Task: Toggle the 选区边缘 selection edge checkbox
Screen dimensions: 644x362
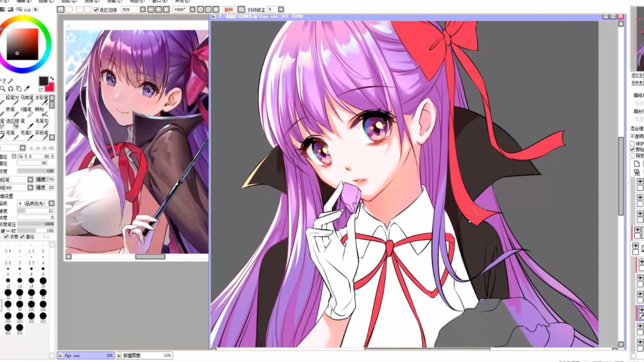Action: pyautogui.click(x=96, y=10)
